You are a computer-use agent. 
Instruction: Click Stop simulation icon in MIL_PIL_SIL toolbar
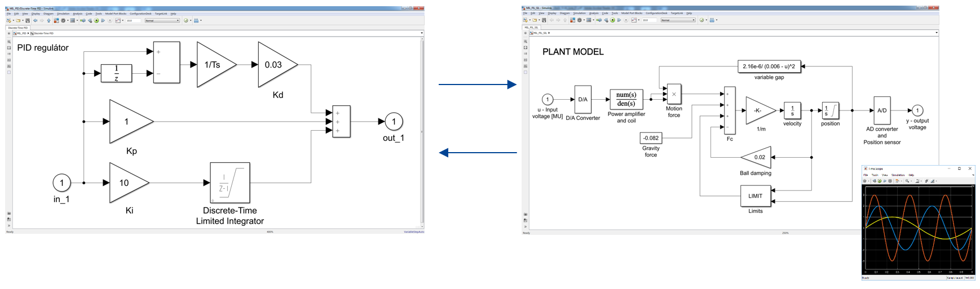coord(626,20)
